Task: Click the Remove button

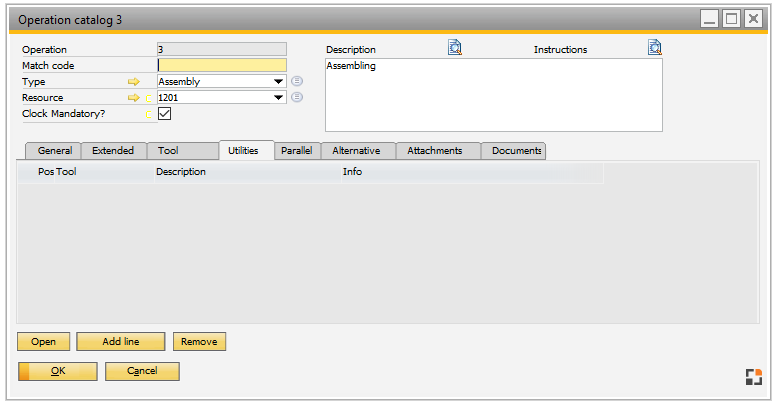Action: pos(199,342)
